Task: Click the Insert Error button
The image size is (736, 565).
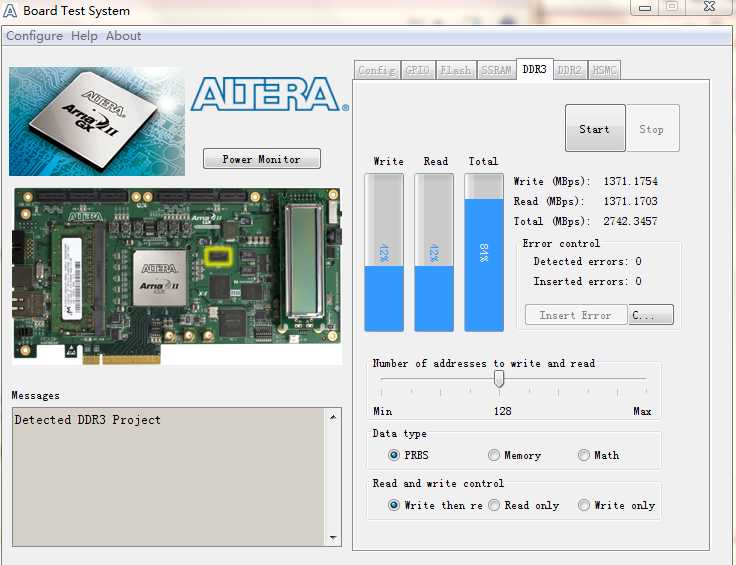Action: coord(575,315)
